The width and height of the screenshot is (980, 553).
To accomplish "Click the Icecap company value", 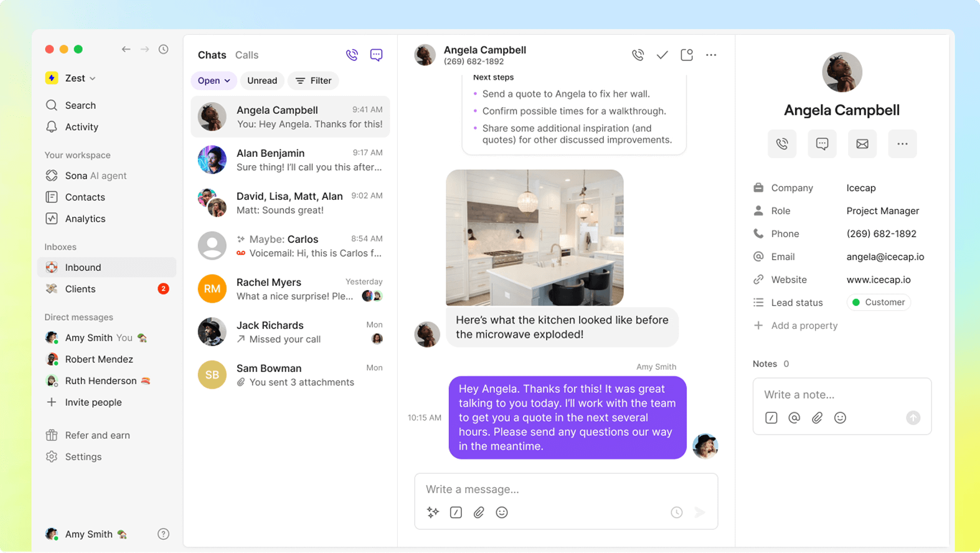I will [x=861, y=188].
